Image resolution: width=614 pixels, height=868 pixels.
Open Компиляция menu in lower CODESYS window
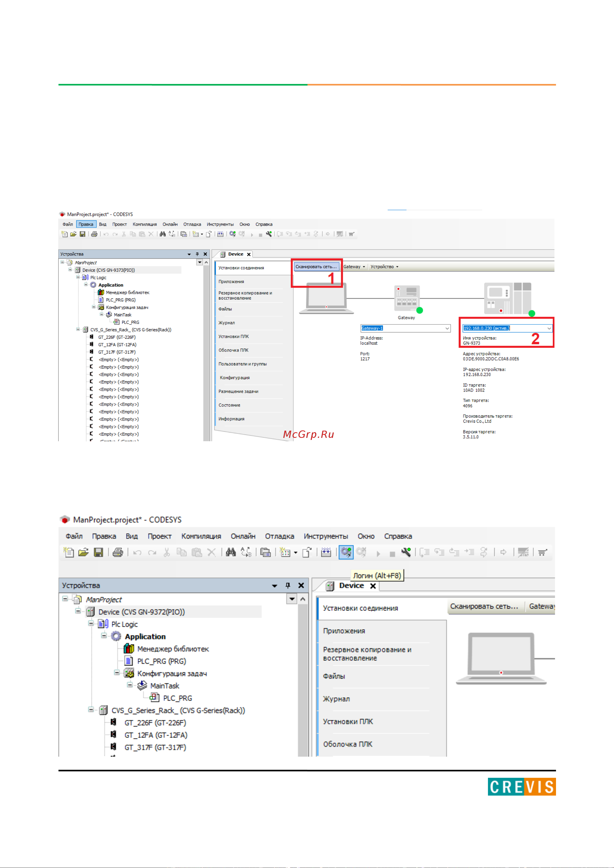[201, 536]
